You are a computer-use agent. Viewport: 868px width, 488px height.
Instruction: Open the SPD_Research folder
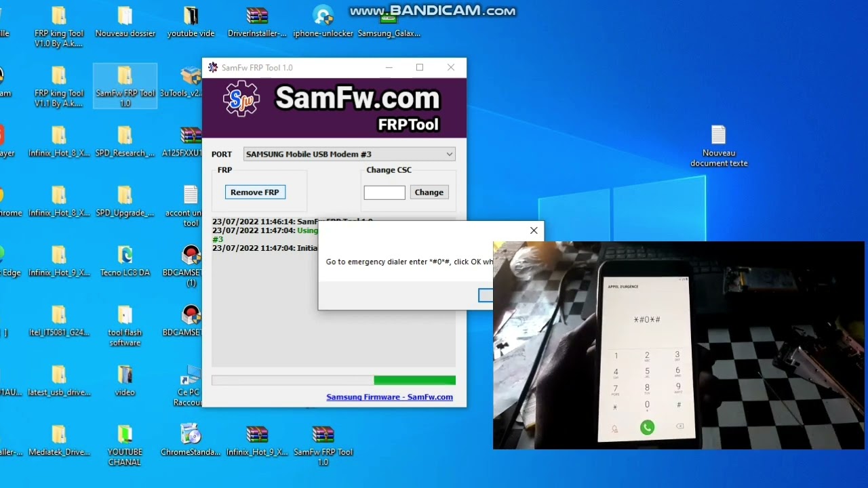click(x=125, y=142)
